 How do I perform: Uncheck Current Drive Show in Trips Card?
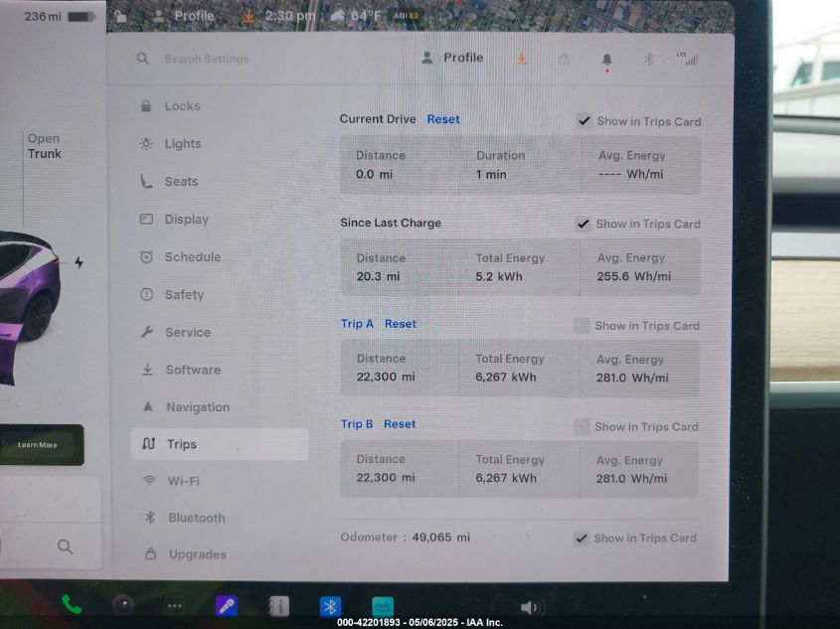coord(584,121)
